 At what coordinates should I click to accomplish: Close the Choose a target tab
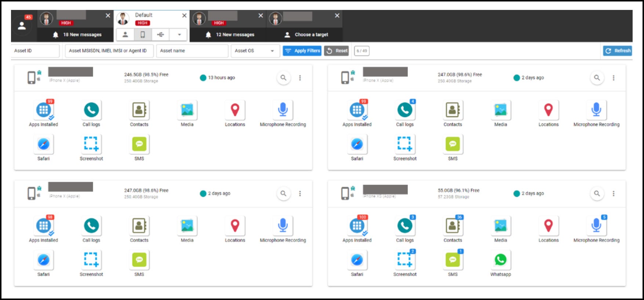(x=337, y=15)
